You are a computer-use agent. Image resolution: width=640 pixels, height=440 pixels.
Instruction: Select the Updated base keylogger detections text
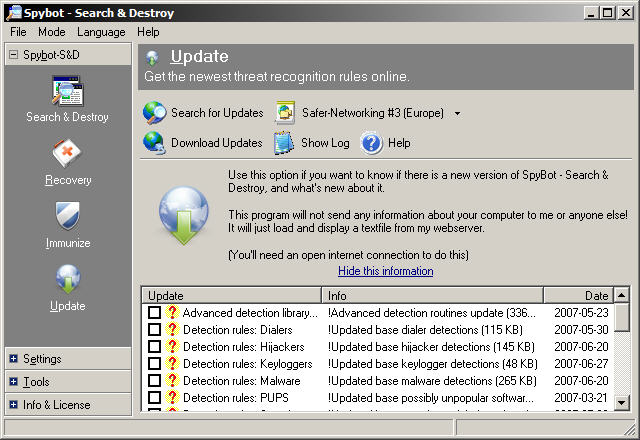[433, 363]
